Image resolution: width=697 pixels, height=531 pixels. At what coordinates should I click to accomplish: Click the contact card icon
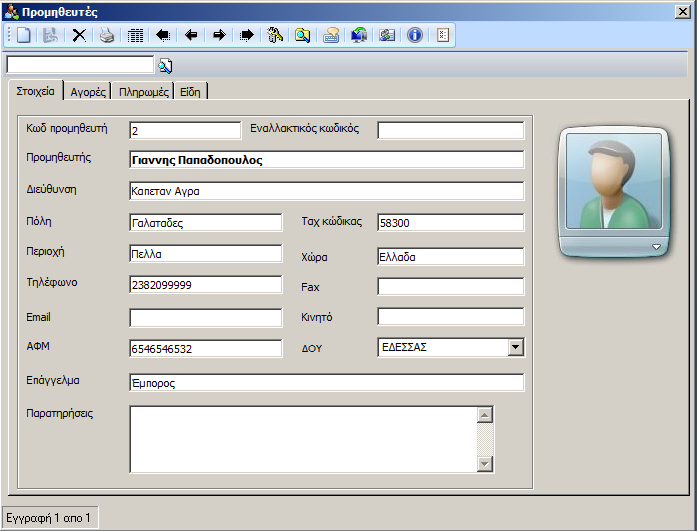[387, 35]
